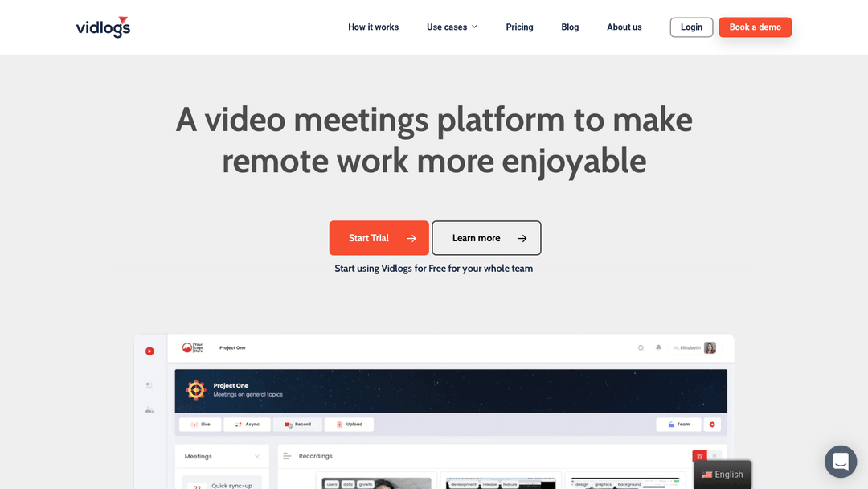Click the 'Meetings on general topics' subtitle
This screenshot has height=489, width=868.
(248, 395)
